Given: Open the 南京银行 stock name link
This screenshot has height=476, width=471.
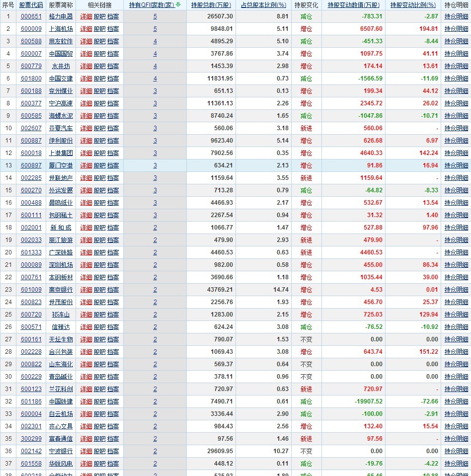Looking at the screenshot, I should click(61, 290).
